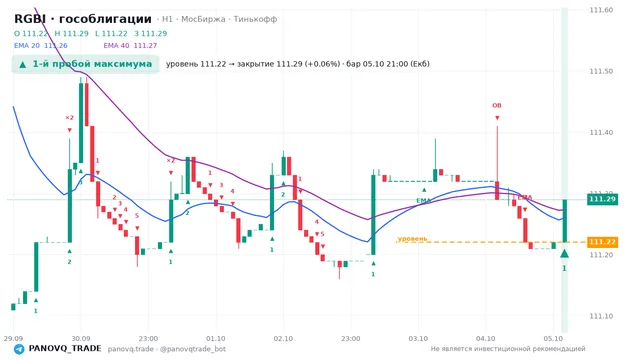Click the orange 111.22 level price label
The image size is (640, 360).
pyautogui.click(x=602, y=242)
